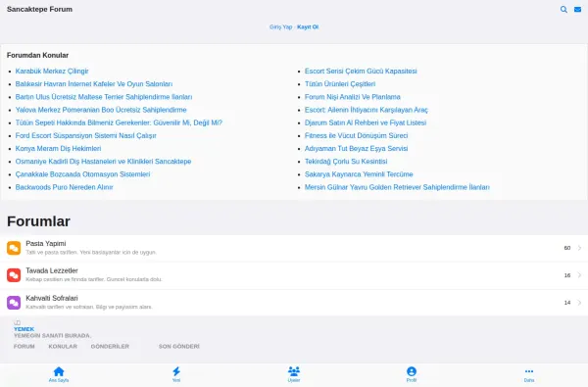Open Backwoods Puro Nereden Alınır topic
588x387 pixels.
[64, 187]
